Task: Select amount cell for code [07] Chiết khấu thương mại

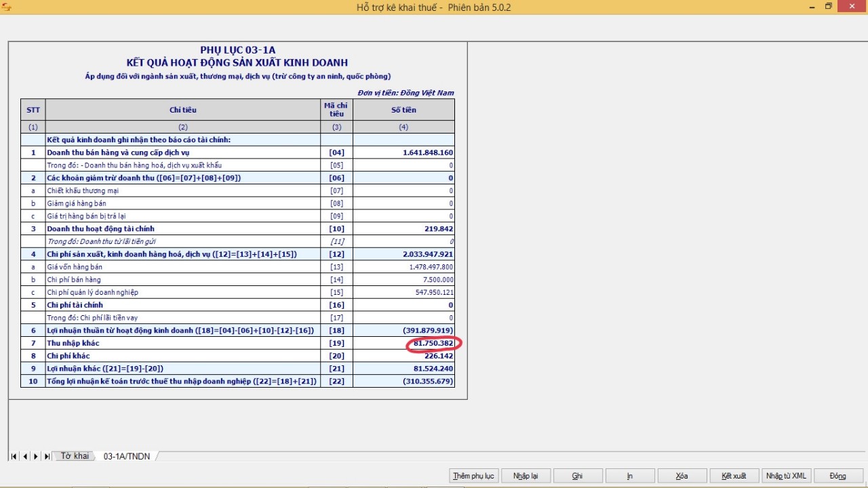Action: pyautogui.click(x=403, y=191)
